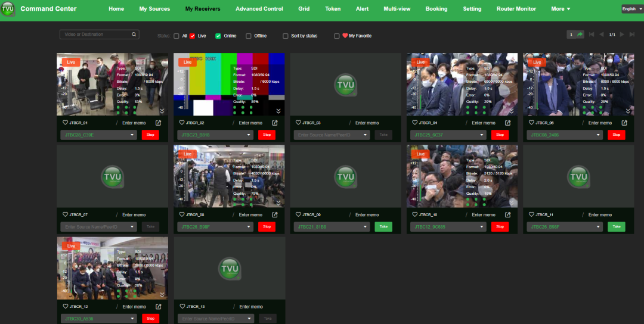This screenshot has height=324, width=644.
Task: Open source dropdown JTBC12_9C685
Action: tap(448, 227)
